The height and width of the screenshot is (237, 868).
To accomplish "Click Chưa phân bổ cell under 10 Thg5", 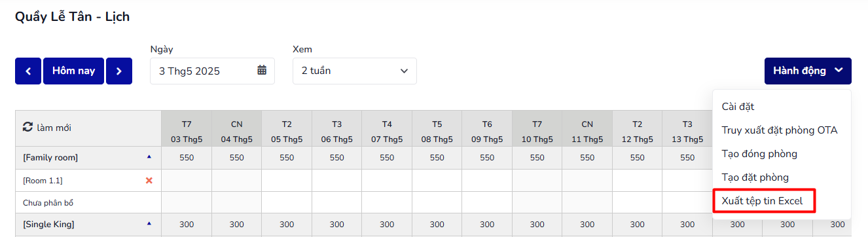I will click(x=537, y=202).
